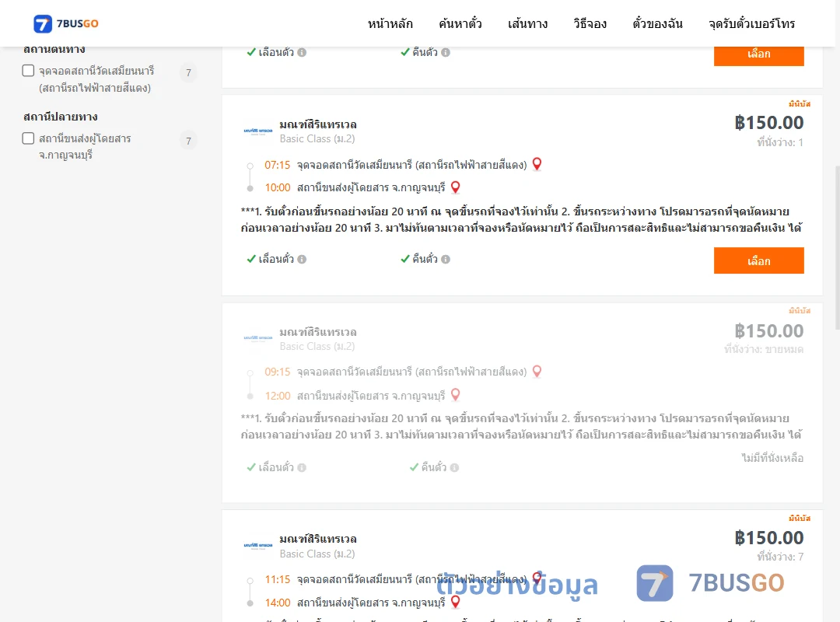Click 11:15 departure time
840x622 pixels.
coord(277,580)
